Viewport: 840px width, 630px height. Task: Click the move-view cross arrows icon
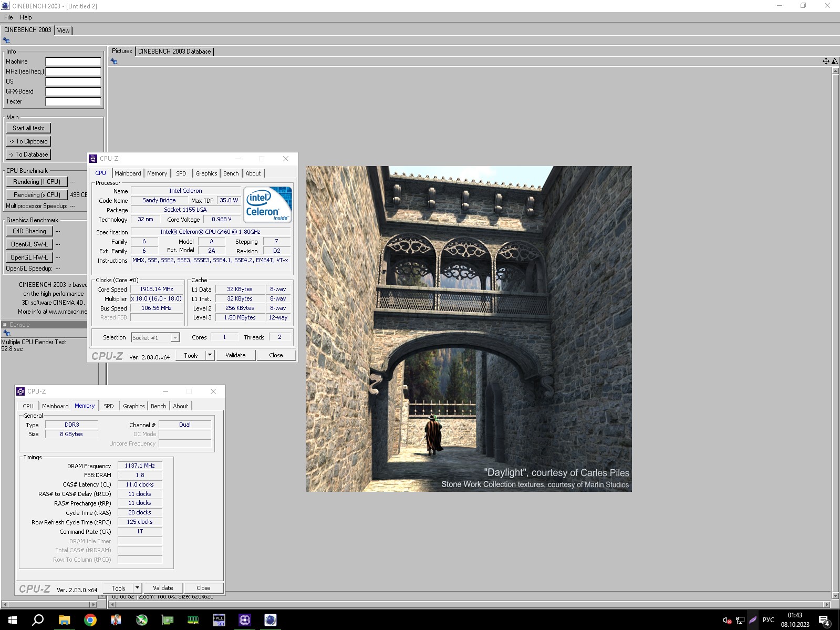pos(826,61)
